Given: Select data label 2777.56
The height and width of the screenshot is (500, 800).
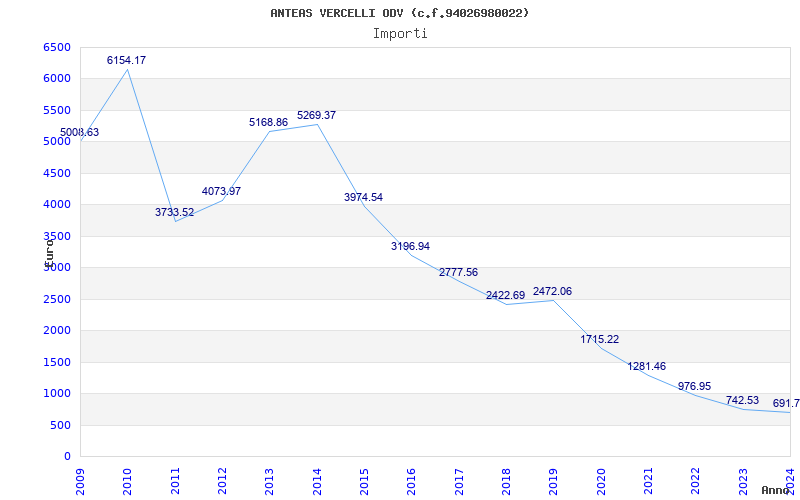Looking at the screenshot, I should pos(458,272).
